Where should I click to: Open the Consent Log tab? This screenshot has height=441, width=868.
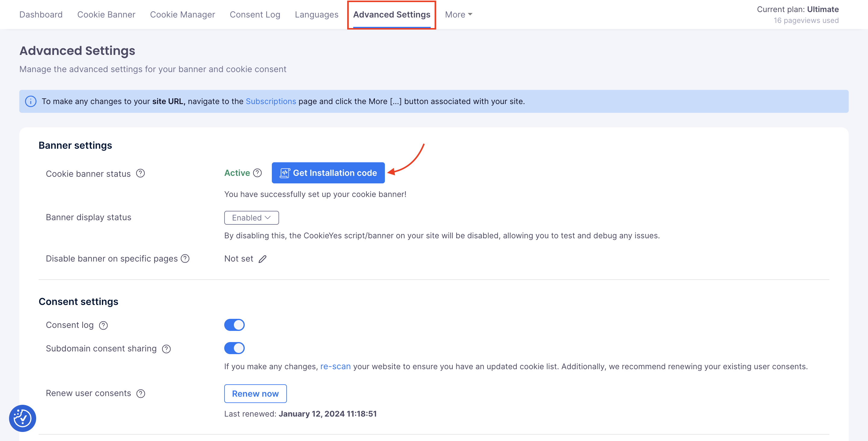pyautogui.click(x=255, y=14)
